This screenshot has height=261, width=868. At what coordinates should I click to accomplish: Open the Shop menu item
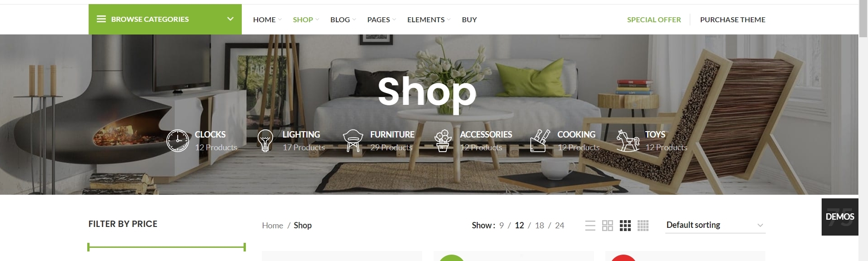[303, 20]
